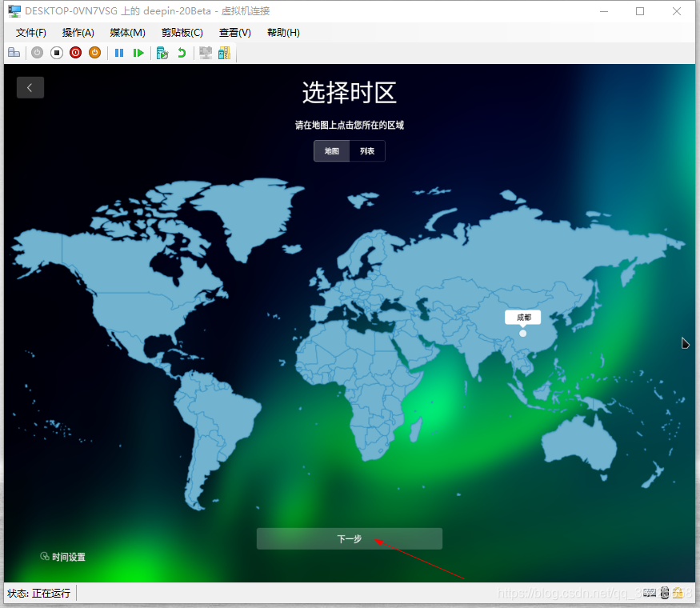Screen dimensions: 700x608
Task: Switch to the 列表 list view tab
Action: (367, 151)
